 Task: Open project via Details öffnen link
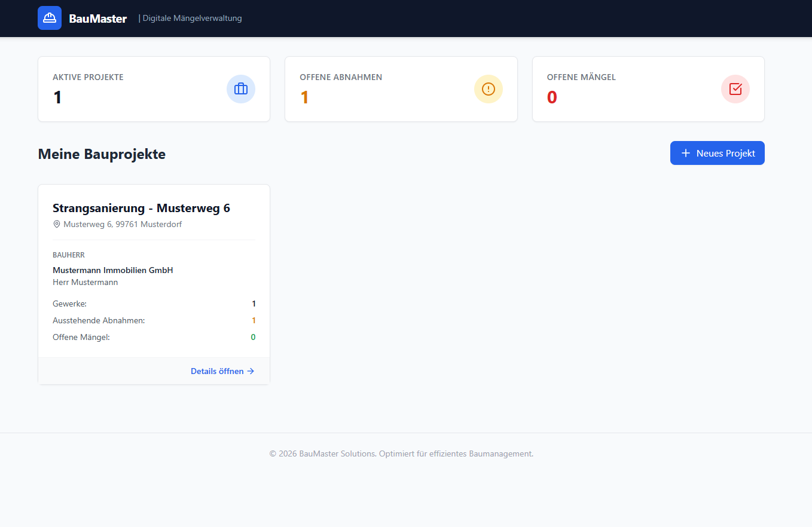[x=222, y=371]
